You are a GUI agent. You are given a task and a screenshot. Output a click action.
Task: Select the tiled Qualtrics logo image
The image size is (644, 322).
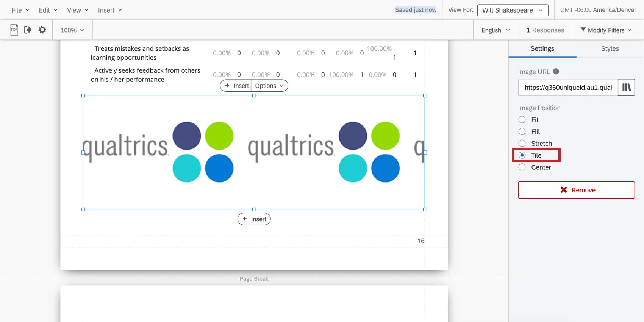click(x=254, y=152)
